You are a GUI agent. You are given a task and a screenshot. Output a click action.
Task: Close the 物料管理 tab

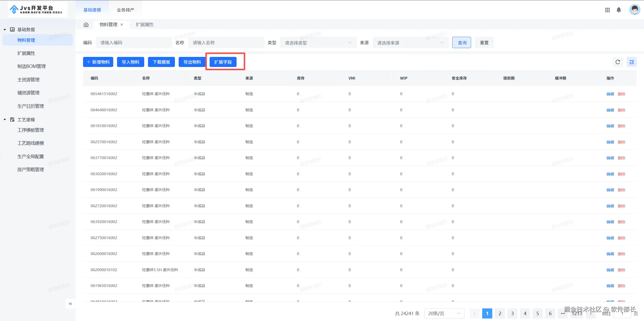point(122,25)
